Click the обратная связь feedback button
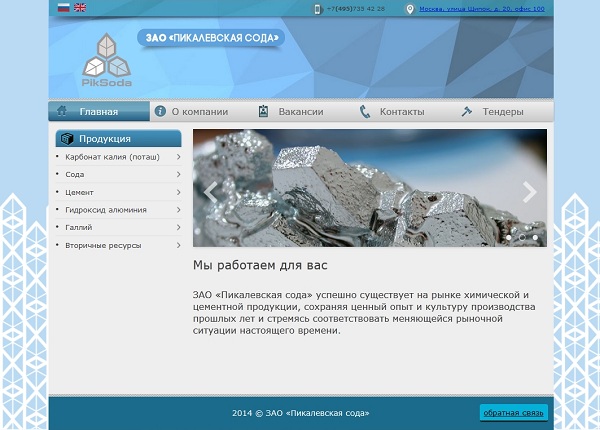 514,413
